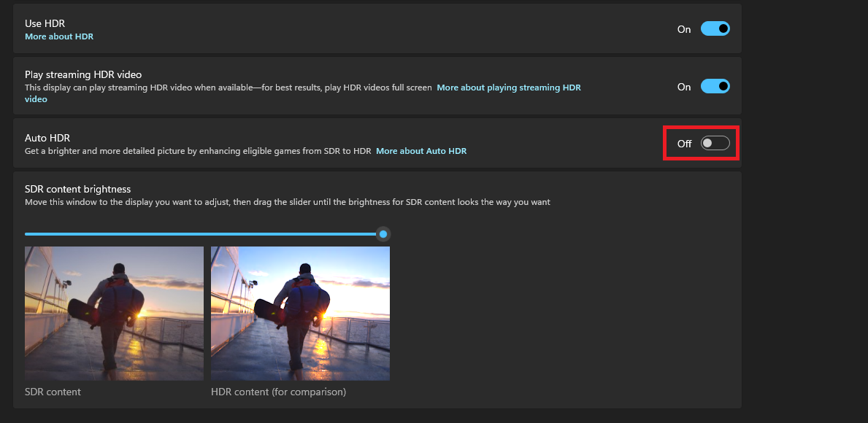Click the left end of the brightness slider
Screen dimensions: 868x423
tap(28, 234)
